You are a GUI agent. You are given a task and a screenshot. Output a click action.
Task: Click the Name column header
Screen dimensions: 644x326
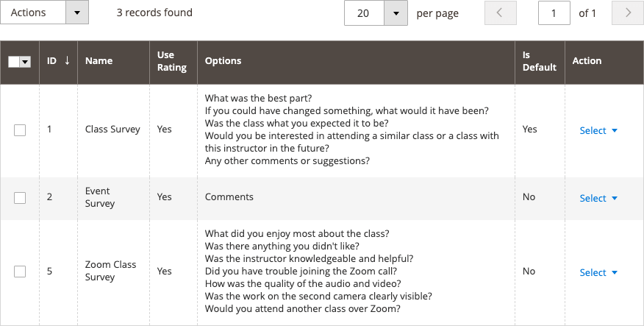click(x=99, y=61)
